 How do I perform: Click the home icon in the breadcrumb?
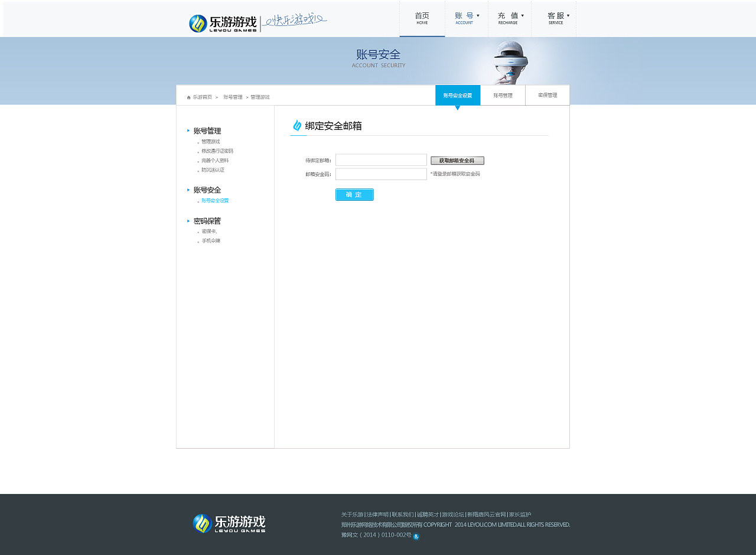(x=188, y=97)
